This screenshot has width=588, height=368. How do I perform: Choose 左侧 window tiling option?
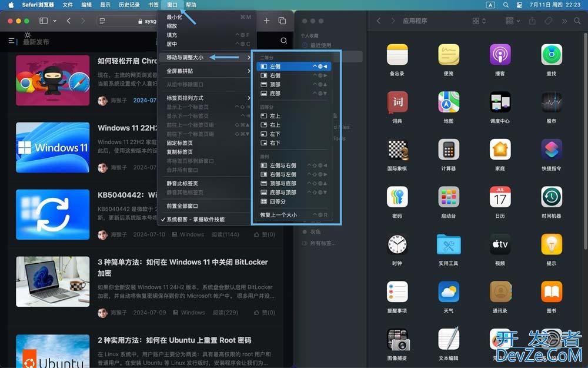coord(293,67)
